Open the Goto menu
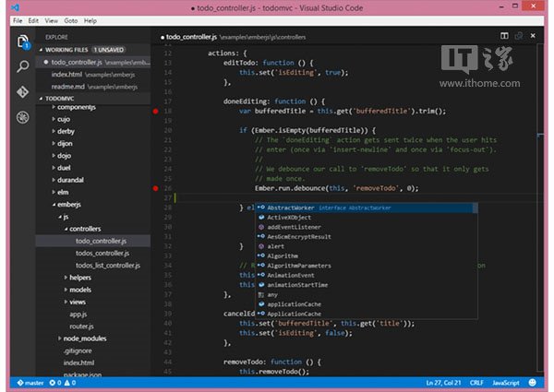Image resolution: width=554 pixels, height=392 pixels. [x=71, y=21]
